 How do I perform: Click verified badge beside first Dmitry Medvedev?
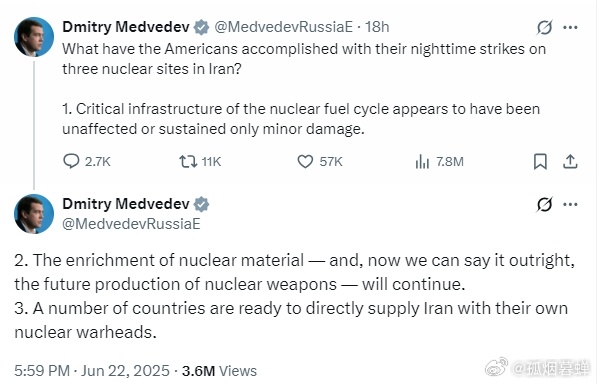click(201, 27)
